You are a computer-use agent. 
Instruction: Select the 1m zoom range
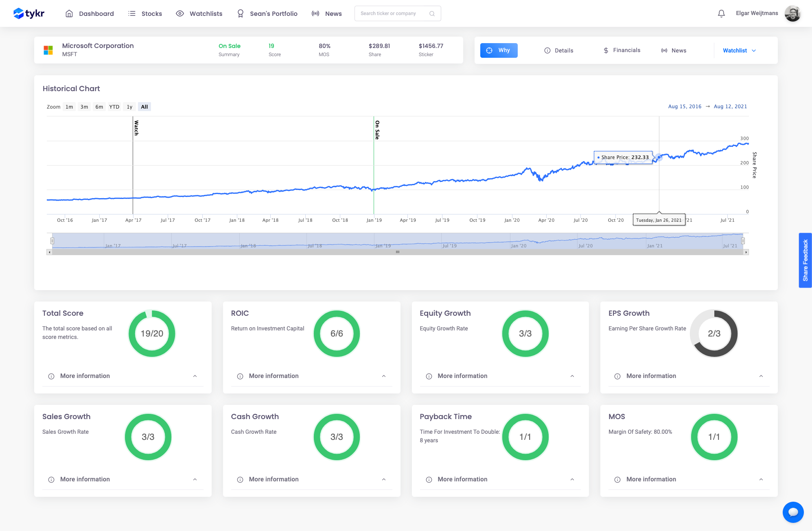tap(69, 107)
